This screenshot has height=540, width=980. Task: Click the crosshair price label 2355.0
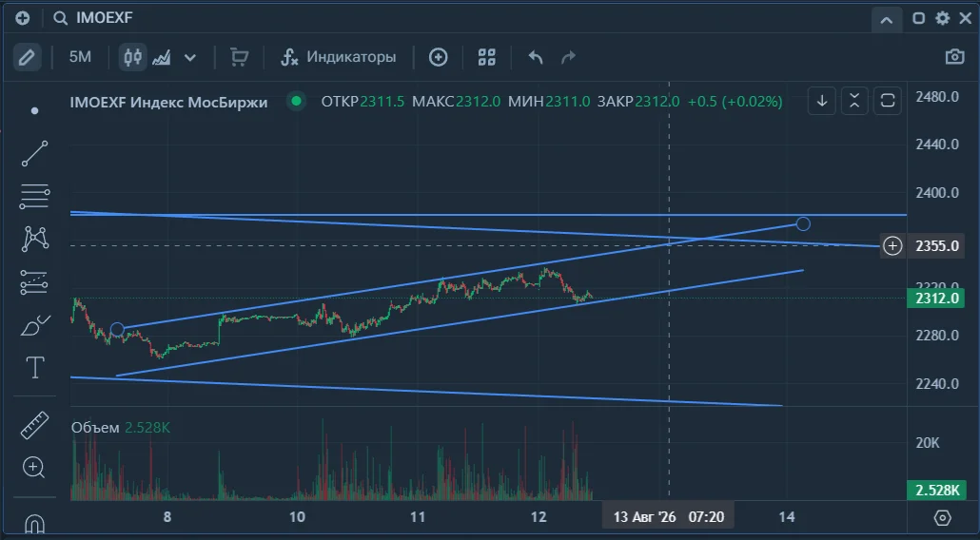pos(937,246)
